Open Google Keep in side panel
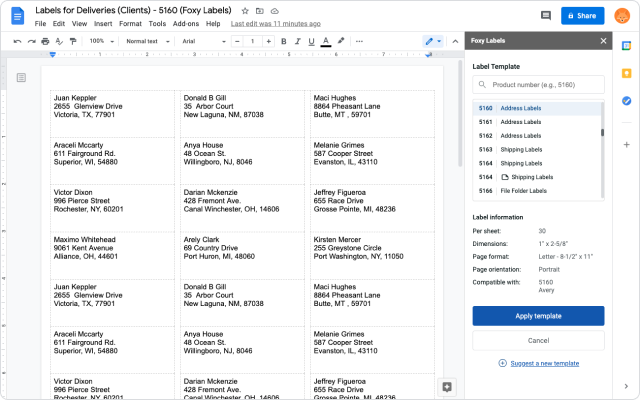The image size is (640, 400). (626, 73)
